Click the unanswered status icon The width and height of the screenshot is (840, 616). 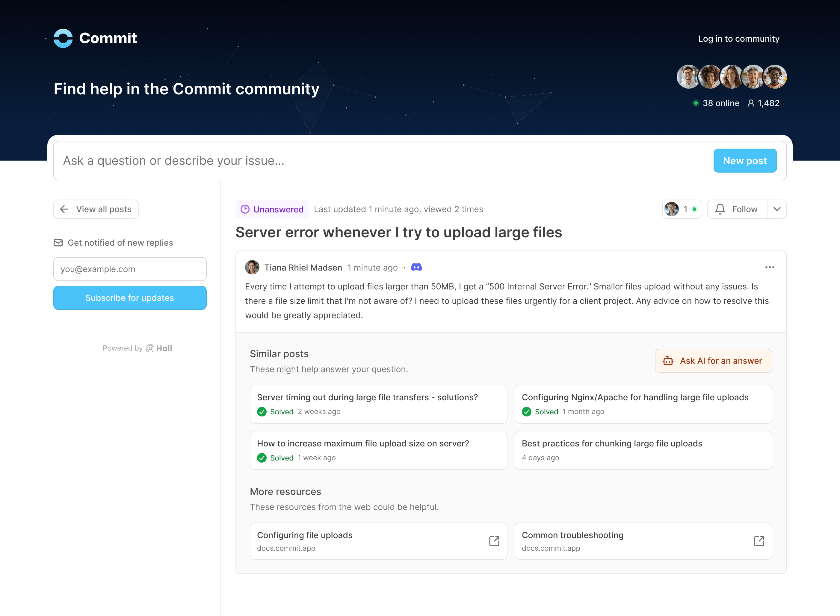[245, 209]
